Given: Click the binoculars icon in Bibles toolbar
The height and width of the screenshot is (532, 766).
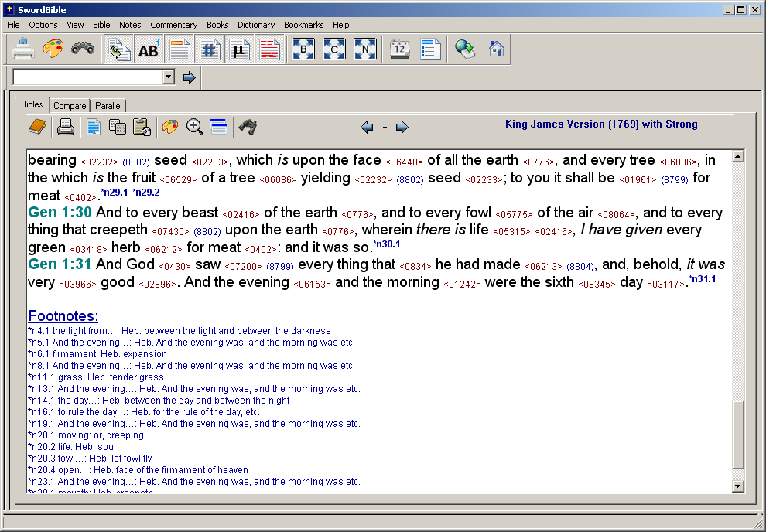Looking at the screenshot, I should pyautogui.click(x=248, y=127).
